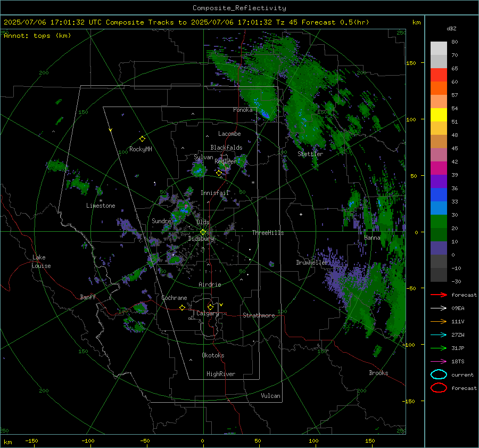Click the Airdrie city label
The image size is (479, 448).
click(210, 284)
